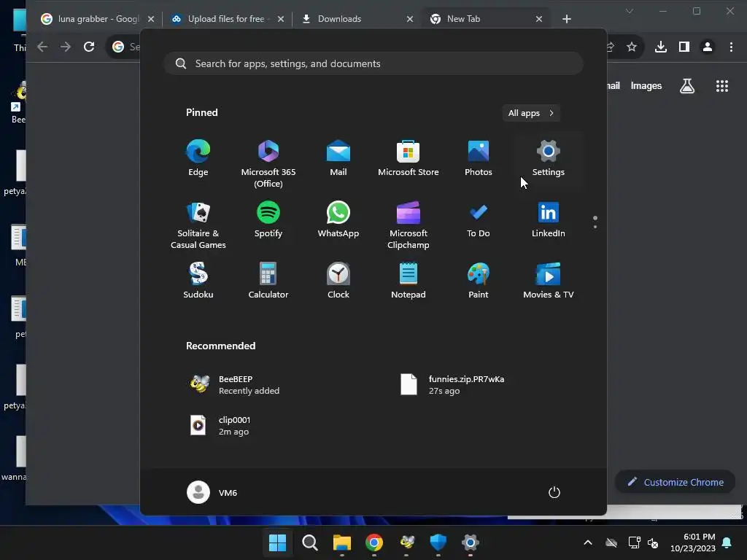Open VM6 user account menu
Viewport: 747px width, 560px height.
[212, 492]
